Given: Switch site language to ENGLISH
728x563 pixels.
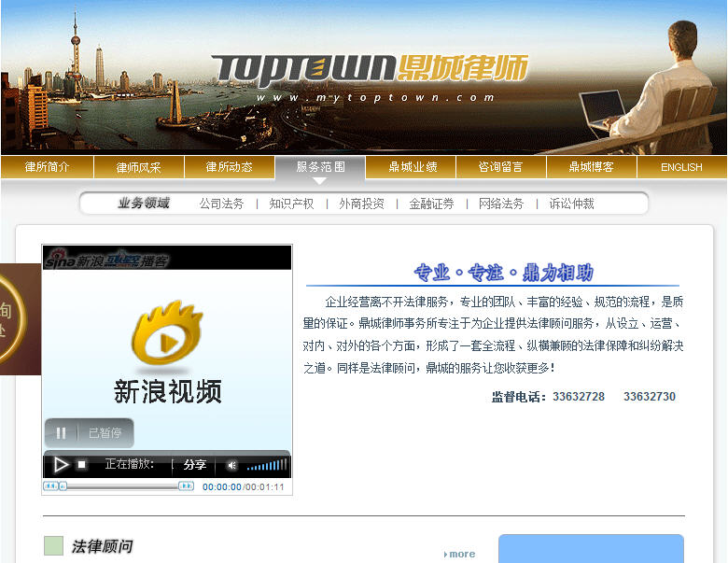Looking at the screenshot, I should 681,167.
